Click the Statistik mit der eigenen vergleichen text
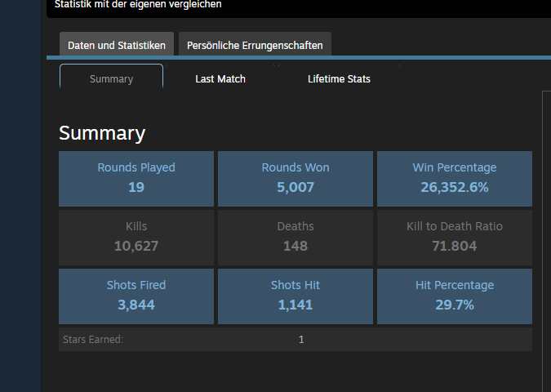The height and width of the screenshot is (392, 551). coord(138,5)
